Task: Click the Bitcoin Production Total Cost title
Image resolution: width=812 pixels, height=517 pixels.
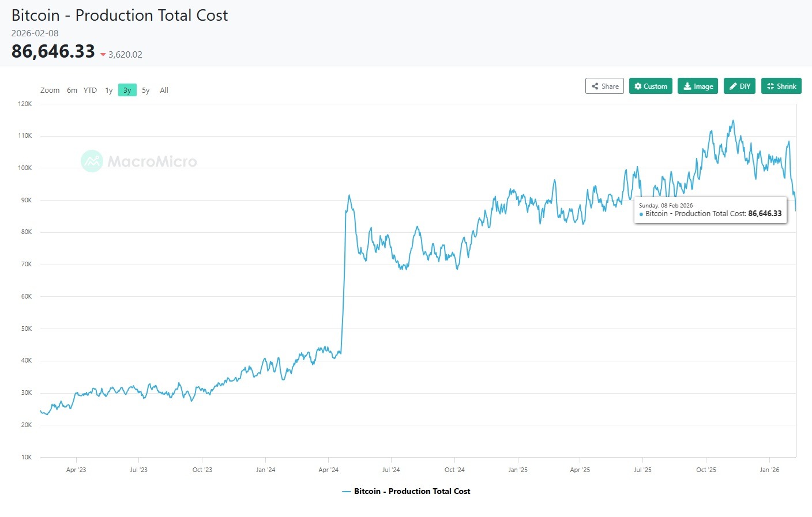Action: point(120,16)
